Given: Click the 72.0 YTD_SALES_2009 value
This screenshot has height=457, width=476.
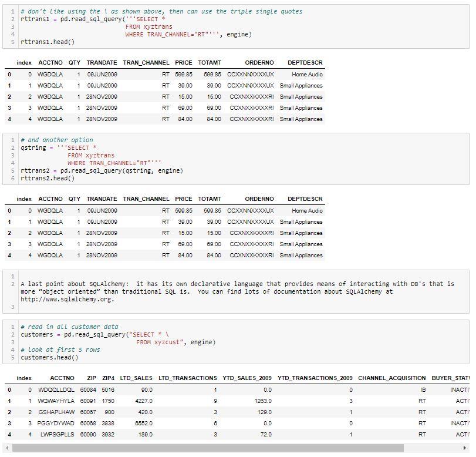Looking at the screenshot, I should click(266, 435).
